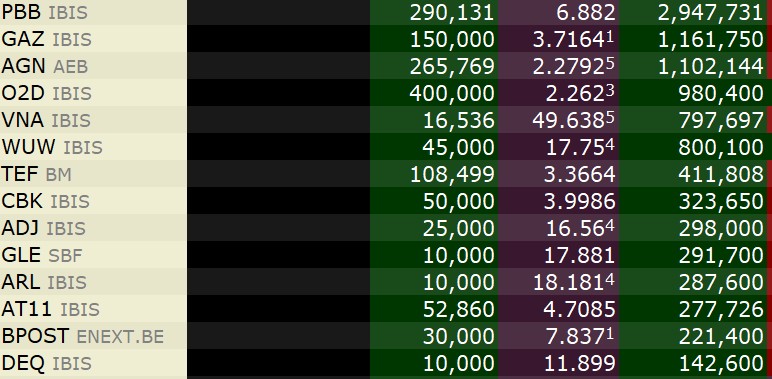Select the WUW IBIS ticker
The width and height of the screenshot is (772, 379).
52,147
